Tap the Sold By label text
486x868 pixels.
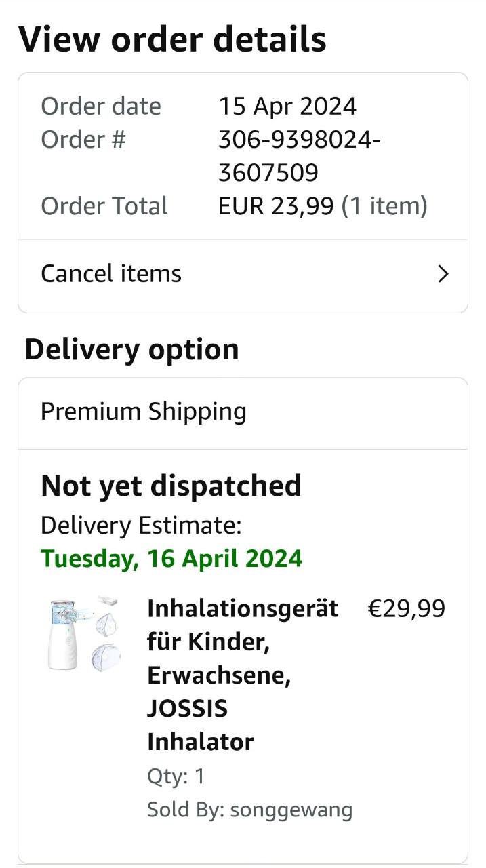pyautogui.click(x=185, y=810)
